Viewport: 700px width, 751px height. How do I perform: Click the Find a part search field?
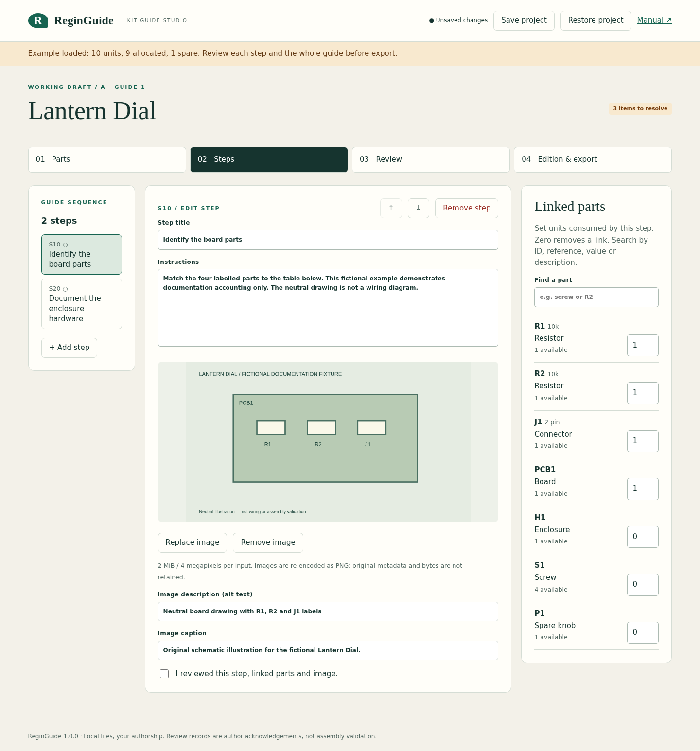click(x=596, y=297)
